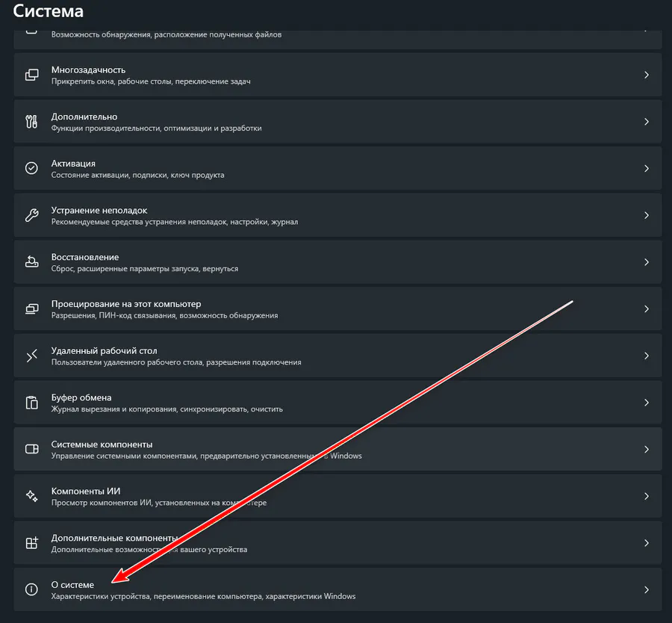Viewport: 672px width, 623px height.
Task: Click the Дополнительно tools icon
Action: click(x=31, y=121)
